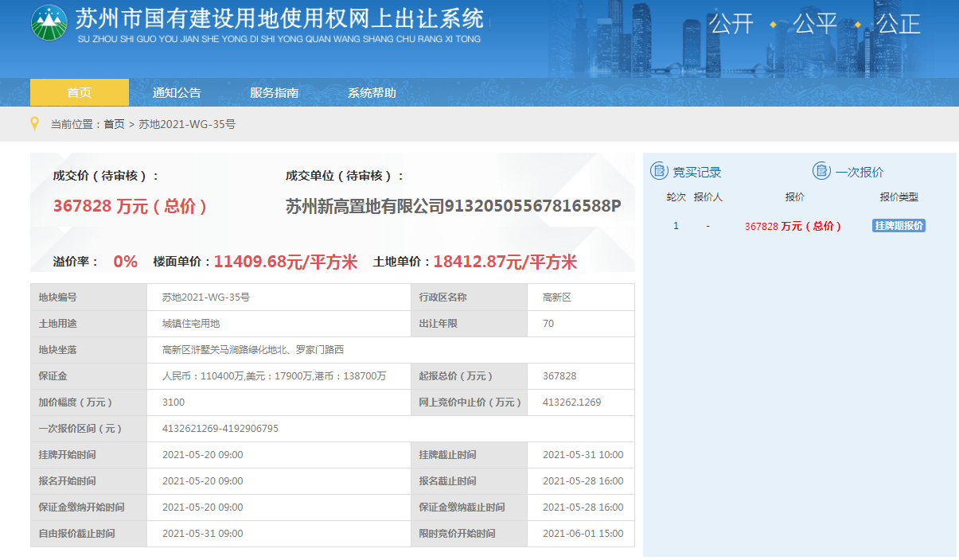Image resolution: width=959 pixels, height=560 pixels.
Task: Click the green mountain site logo
Action: [49, 23]
